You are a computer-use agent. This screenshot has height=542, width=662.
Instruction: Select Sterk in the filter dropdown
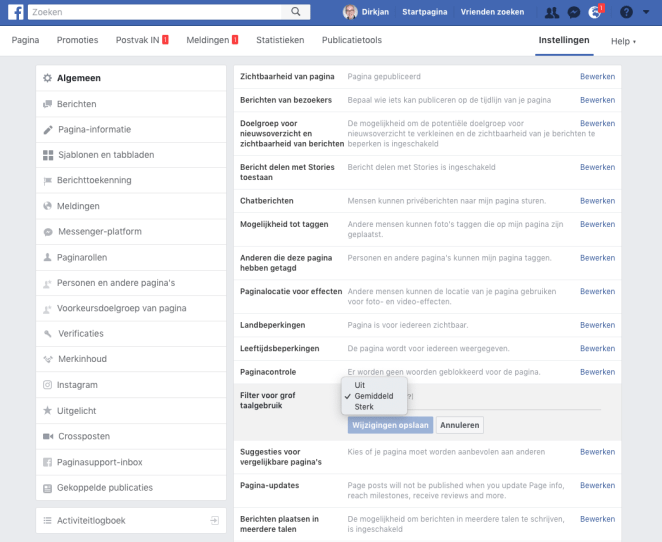coord(364,407)
